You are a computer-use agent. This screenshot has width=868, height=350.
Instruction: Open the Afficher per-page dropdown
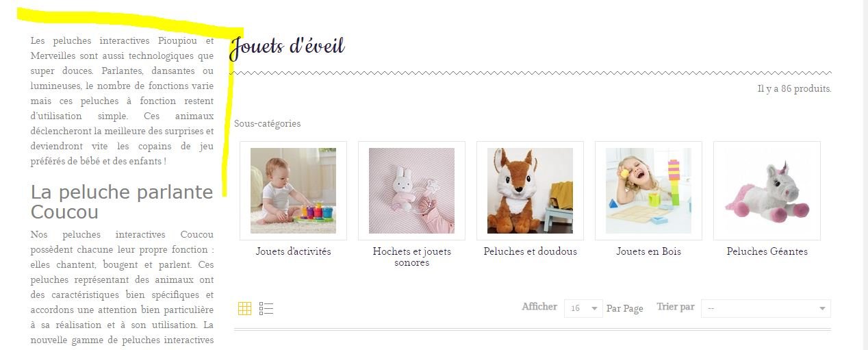[583, 308]
